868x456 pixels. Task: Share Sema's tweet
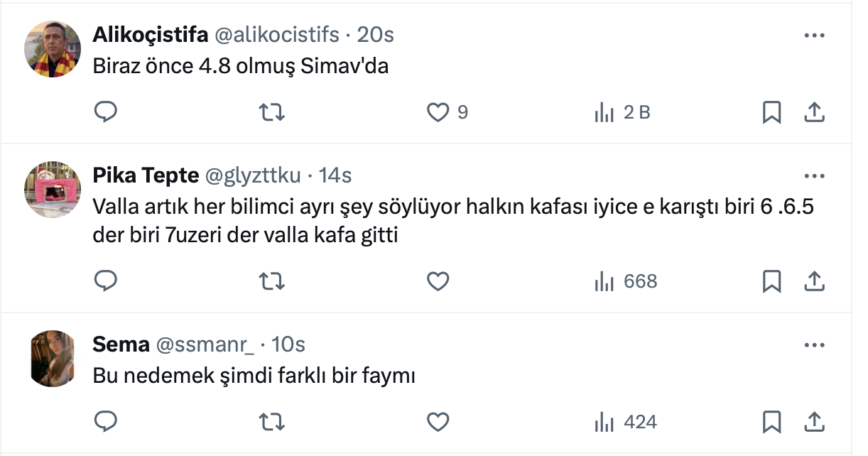813,422
